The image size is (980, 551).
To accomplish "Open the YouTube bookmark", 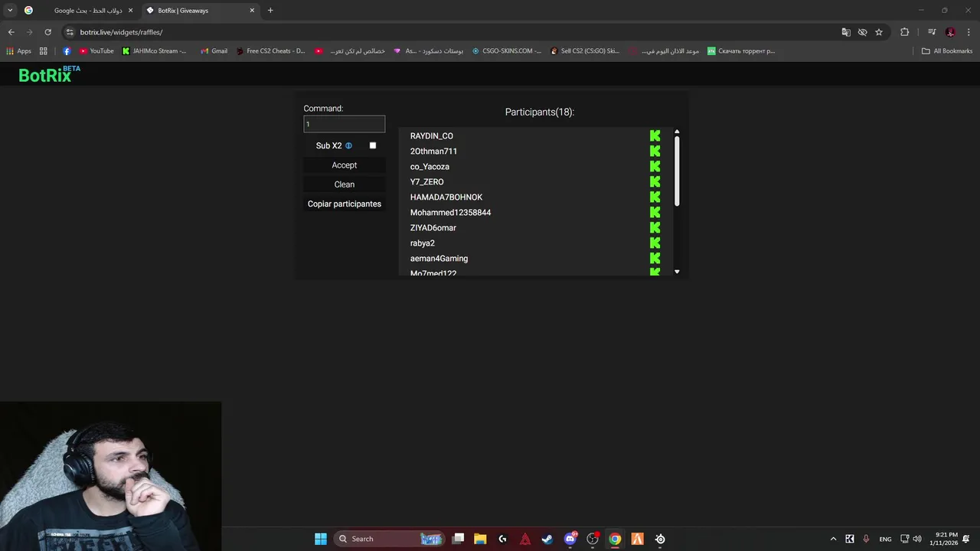I will click(96, 51).
